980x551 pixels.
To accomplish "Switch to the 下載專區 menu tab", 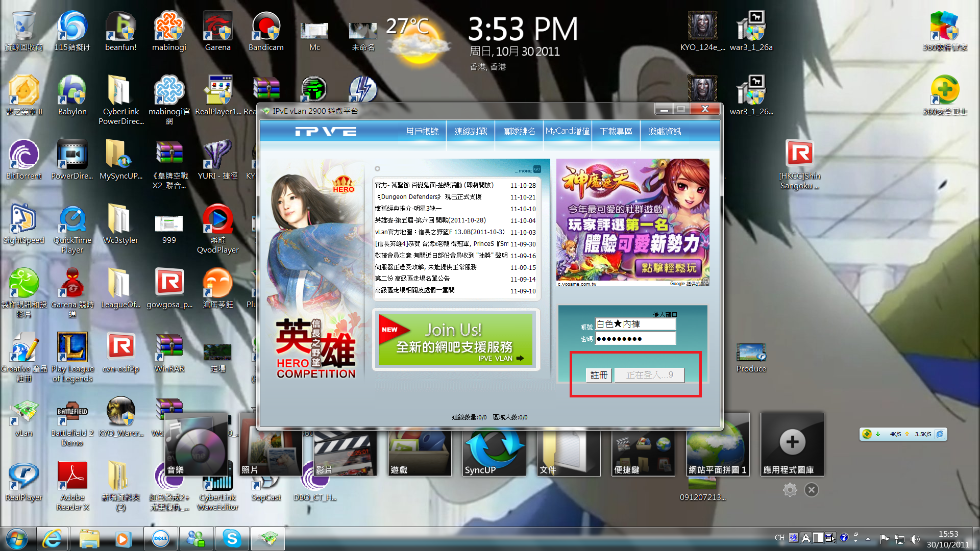I will coord(616,132).
